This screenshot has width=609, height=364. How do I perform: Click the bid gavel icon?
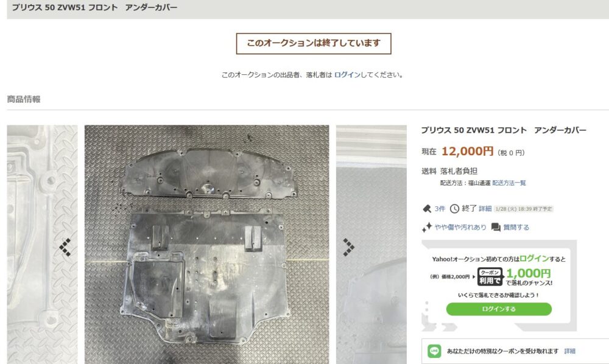[427, 209]
